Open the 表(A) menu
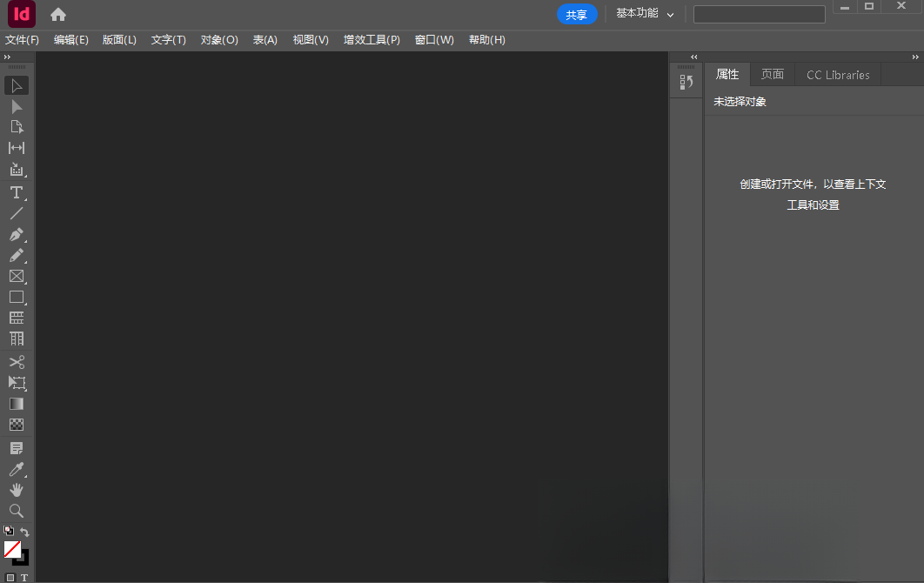This screenshot has width=924, height=583. pyautogui.click(x=265, y=40)
